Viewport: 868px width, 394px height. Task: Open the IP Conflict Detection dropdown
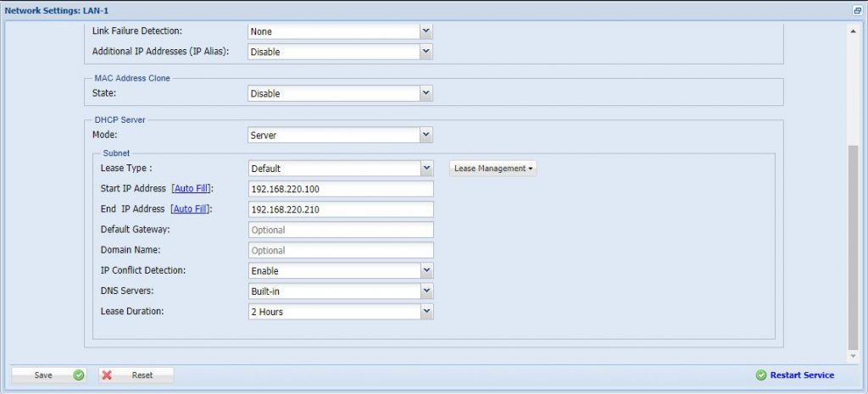(426, 271)
